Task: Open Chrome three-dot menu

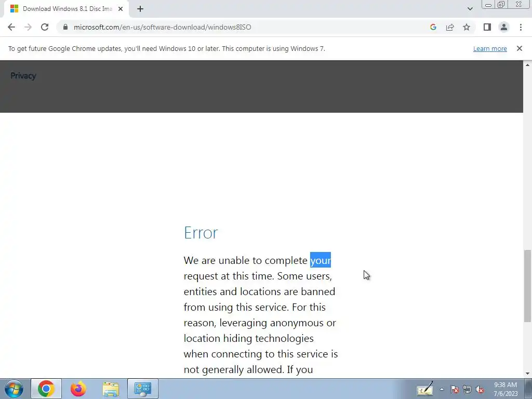Action: tap(521, 27)
